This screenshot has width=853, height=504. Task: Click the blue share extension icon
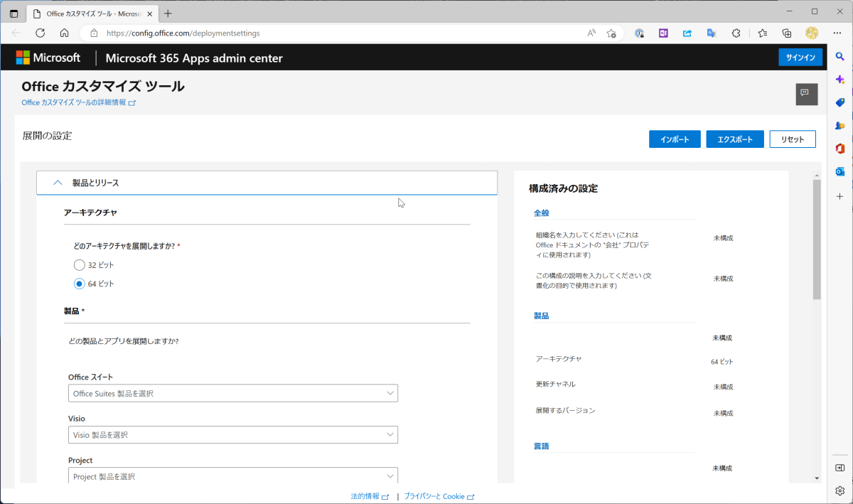[687, 33]
